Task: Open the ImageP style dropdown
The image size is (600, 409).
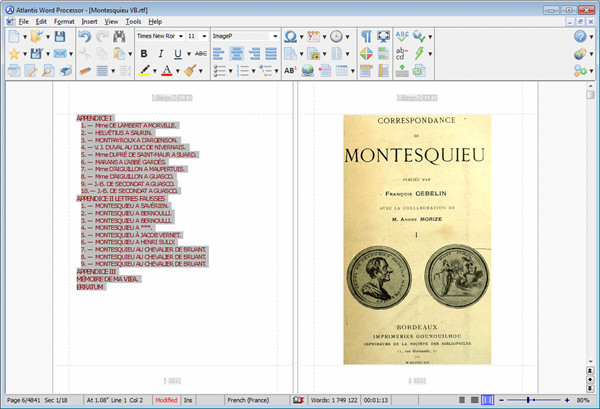Action: (x=275, y=36)
